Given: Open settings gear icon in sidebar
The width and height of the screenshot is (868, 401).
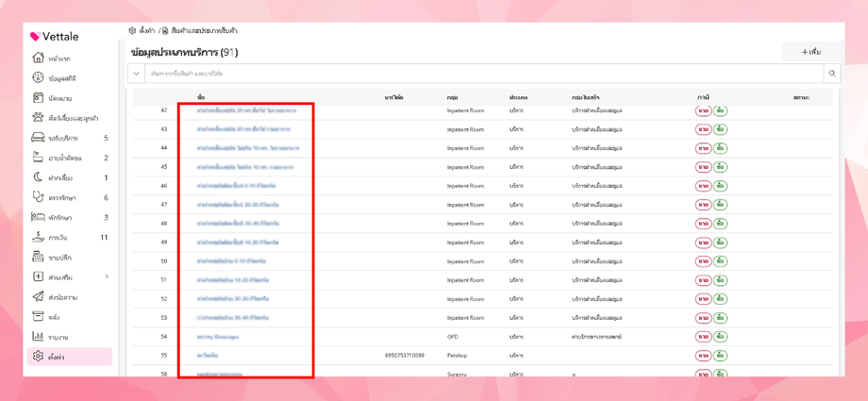Looking at the screenshot, I should [x=38, y=356].
